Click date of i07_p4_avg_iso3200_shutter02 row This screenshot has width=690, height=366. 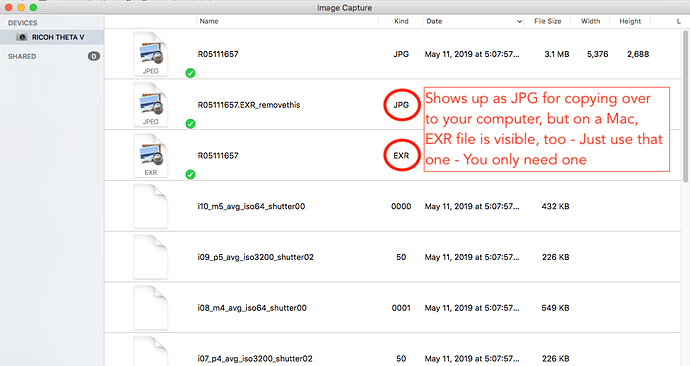click(x=472, y=359)
